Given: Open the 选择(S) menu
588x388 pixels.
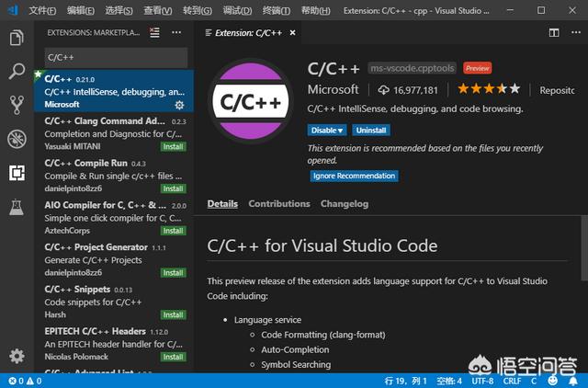Looking at the screenshot, I should pyautogui.click(x=119, y=10).
